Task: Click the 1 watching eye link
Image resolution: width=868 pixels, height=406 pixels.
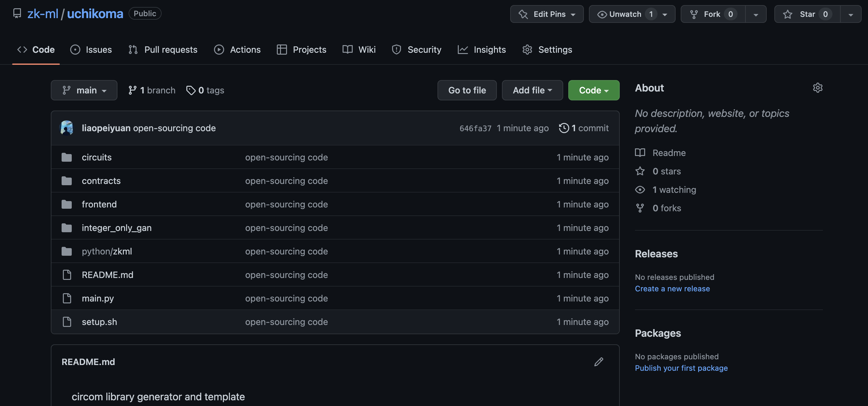Action: [x=640, y=190]
